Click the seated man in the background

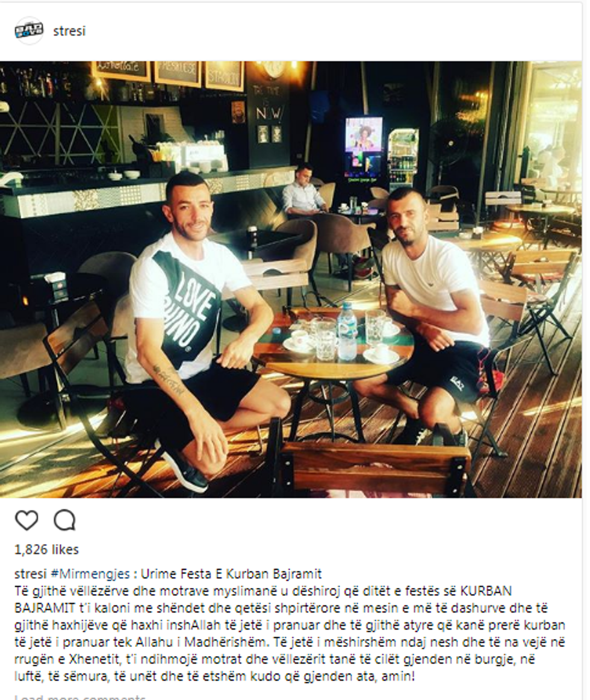coord(302,191)
